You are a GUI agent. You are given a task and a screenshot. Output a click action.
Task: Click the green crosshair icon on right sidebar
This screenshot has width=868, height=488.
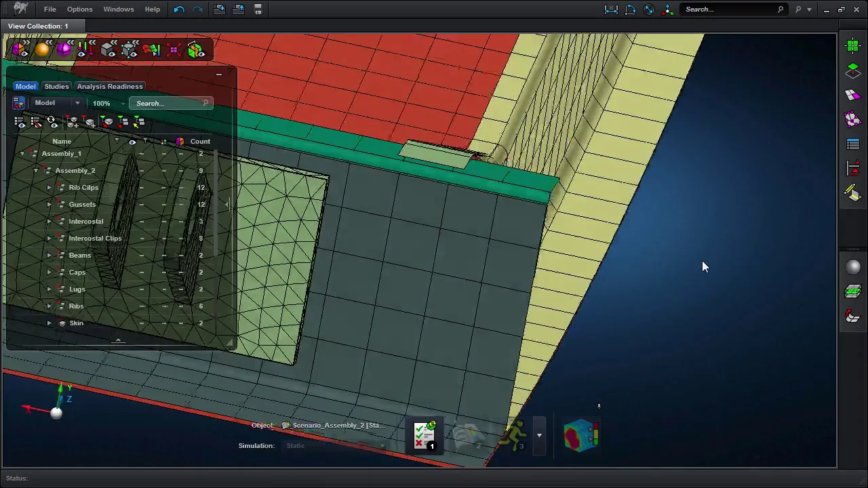pyautogui.click(x=852, y=45)
